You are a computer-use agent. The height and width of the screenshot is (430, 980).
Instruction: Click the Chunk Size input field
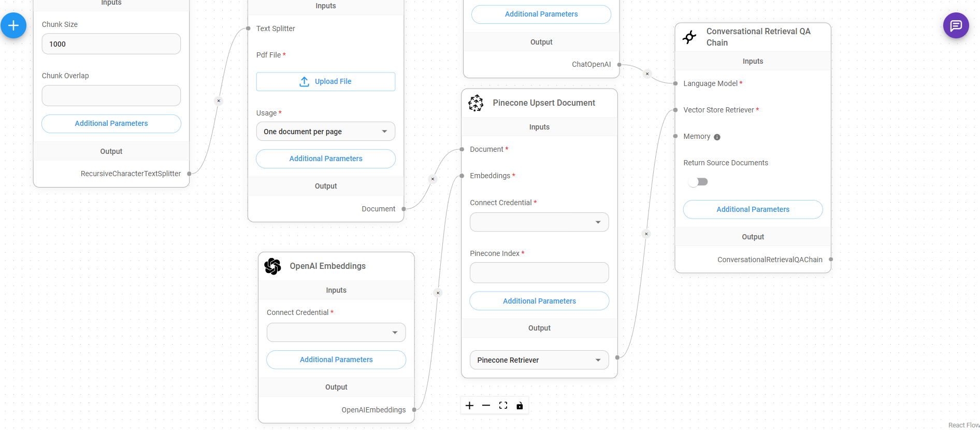click(x=111, y=44)
